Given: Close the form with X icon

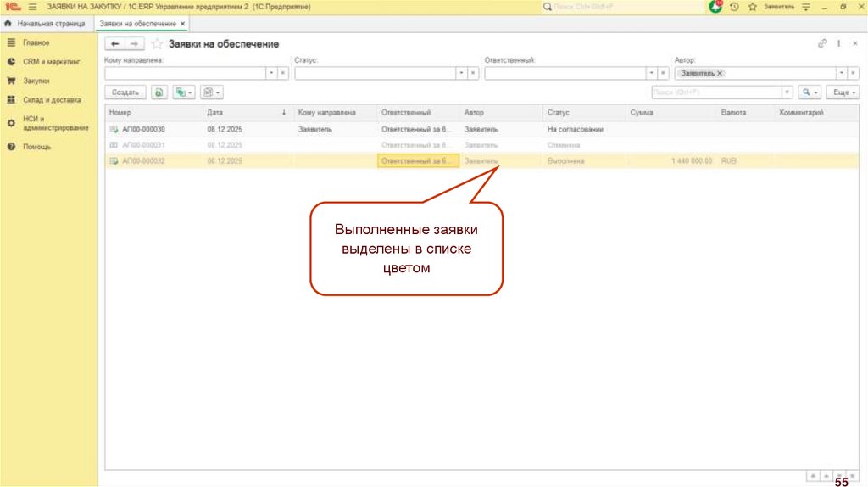Looking at the screenshot, I should click(855, 43).
